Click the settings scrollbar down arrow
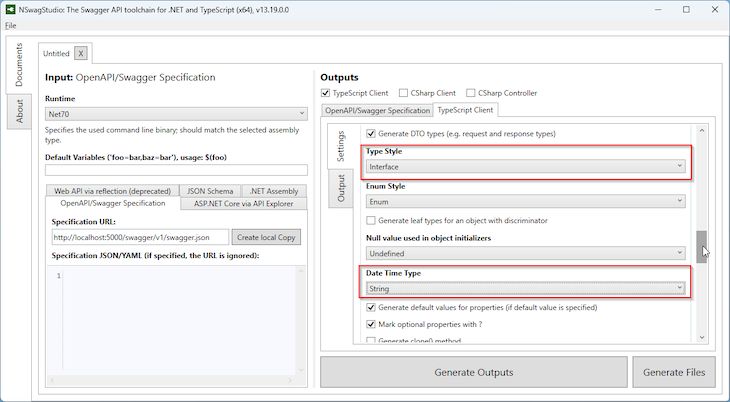The height and width of the screenshot is (402, 730). pos(702,338)
